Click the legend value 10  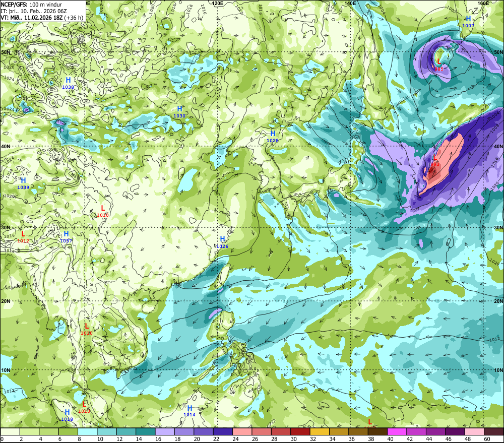[x=100, y=439]
